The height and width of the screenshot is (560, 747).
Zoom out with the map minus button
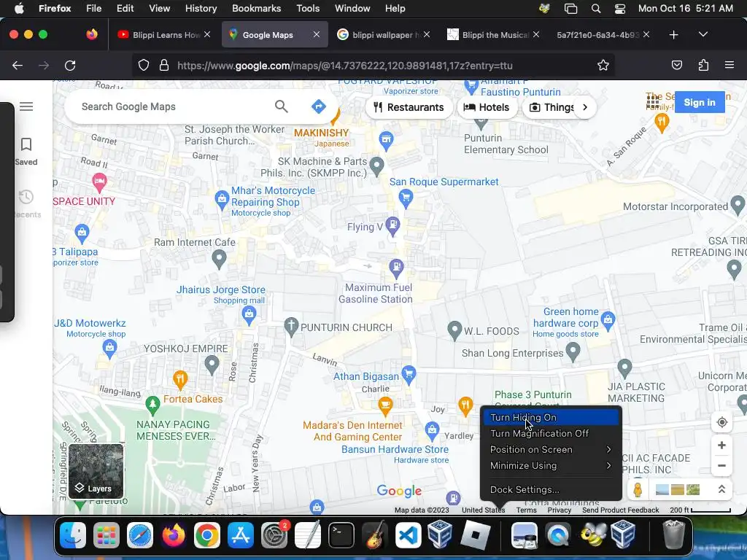click(x=721, y=466)
